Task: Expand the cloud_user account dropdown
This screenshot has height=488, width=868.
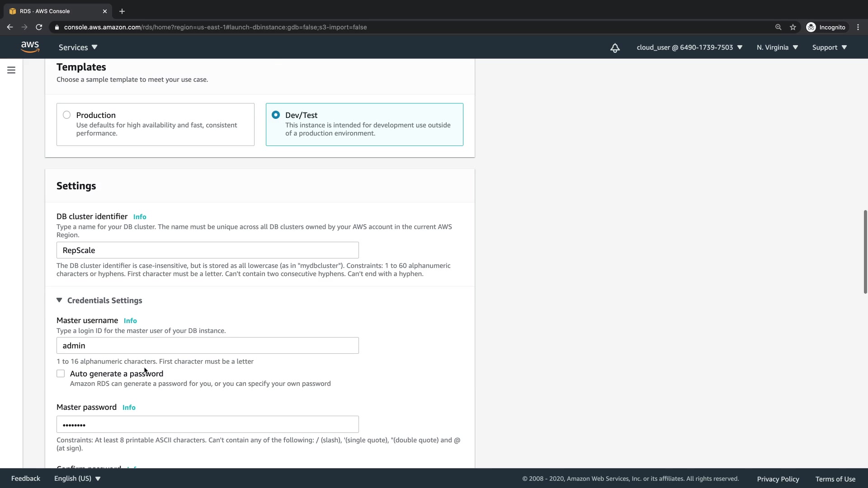Action: click(x=689, y=47)
